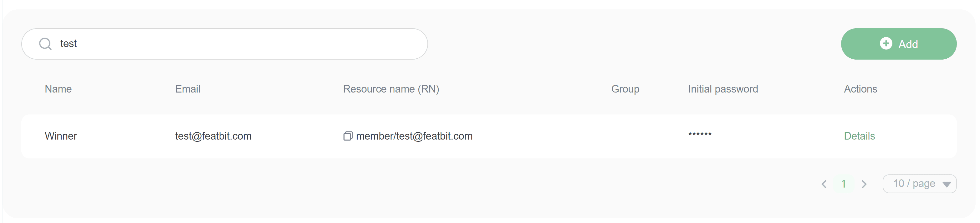Click the dropdown arrow of the page size selector
Screen dimensions: 980x223
pos(947,184)
